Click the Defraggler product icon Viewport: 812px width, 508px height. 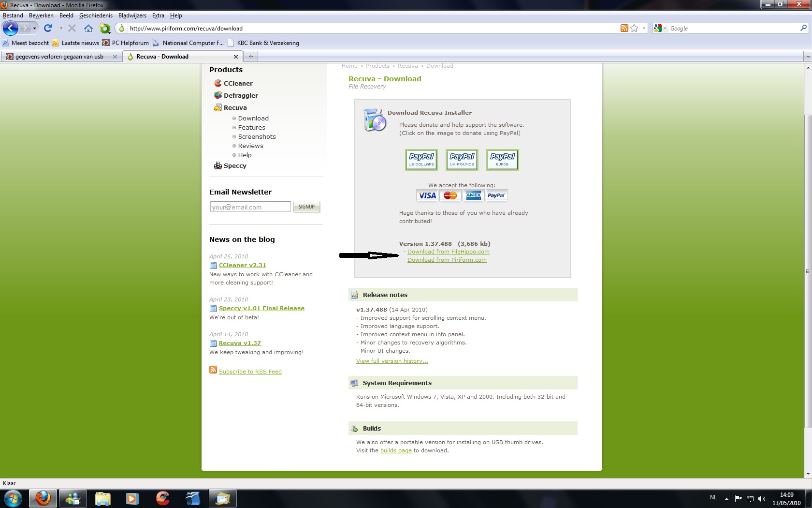218,95
